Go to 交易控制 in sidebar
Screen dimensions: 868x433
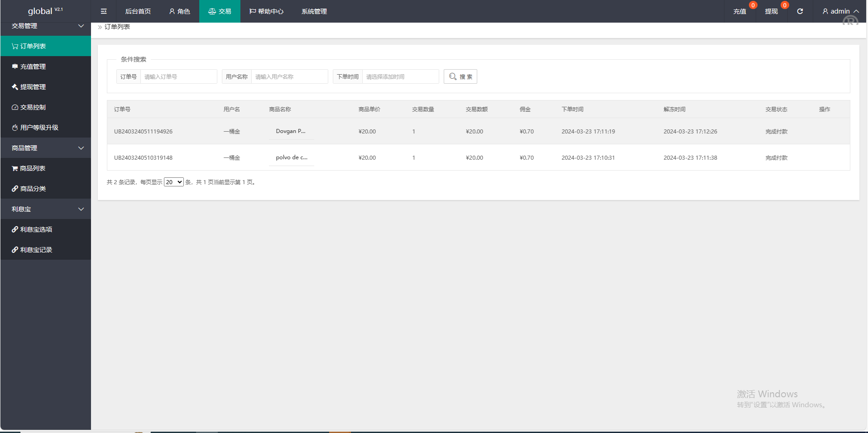pyautogui.click(x=33, y=107)
